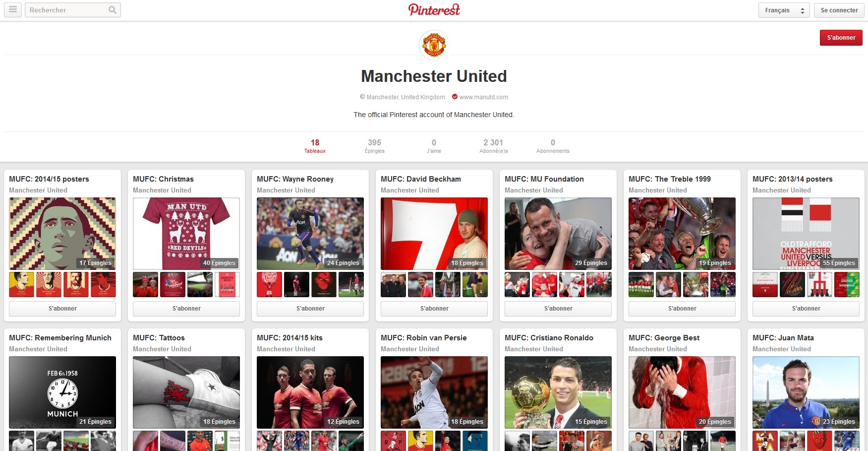Screen dimensions: 868x451
Task: Select the 18 Tableaux tab
Action: click(x=315, y=146)
